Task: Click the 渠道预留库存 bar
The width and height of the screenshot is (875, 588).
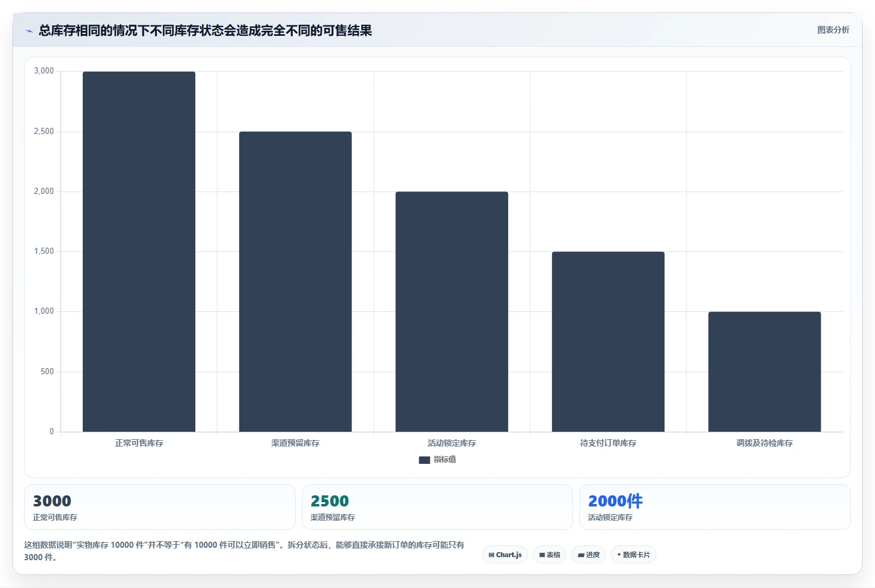Action: pos(295,282)
